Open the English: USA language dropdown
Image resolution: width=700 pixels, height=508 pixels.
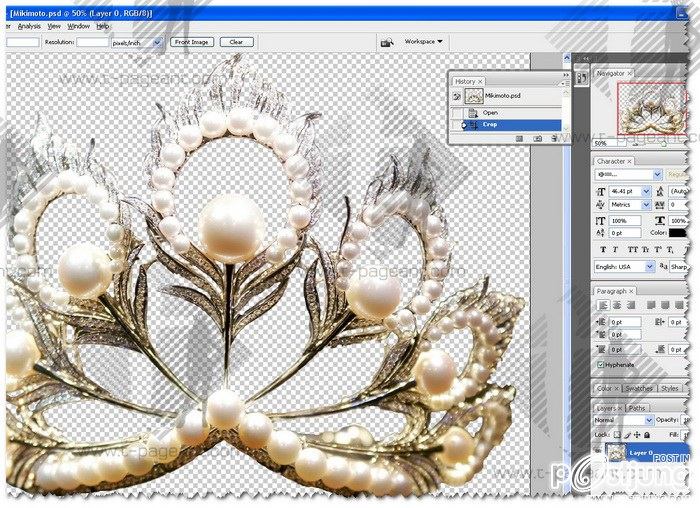[x=625, y=266]
